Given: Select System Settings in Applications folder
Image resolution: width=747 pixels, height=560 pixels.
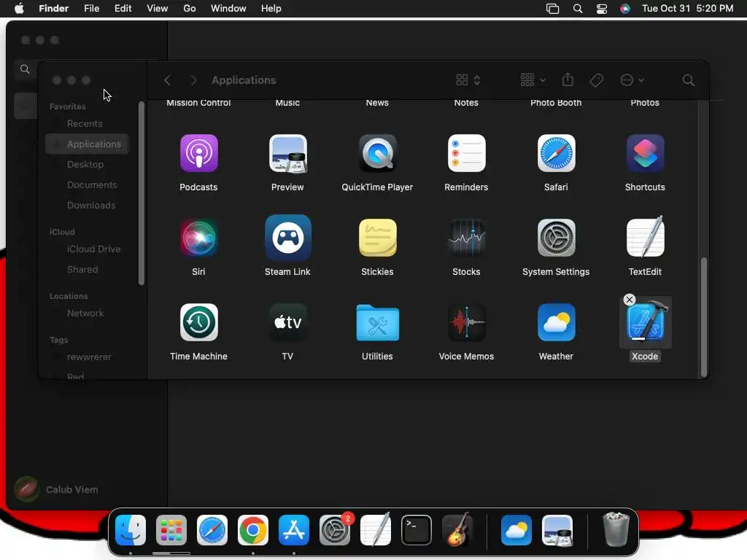Looking at the screenshot, I should [556, 238].
